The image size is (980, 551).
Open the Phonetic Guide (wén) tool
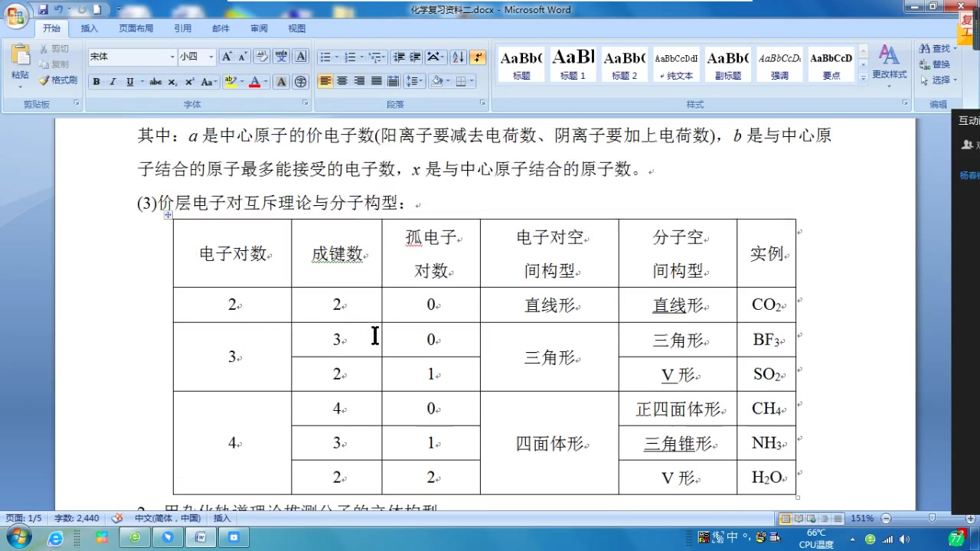pos(281,57)
